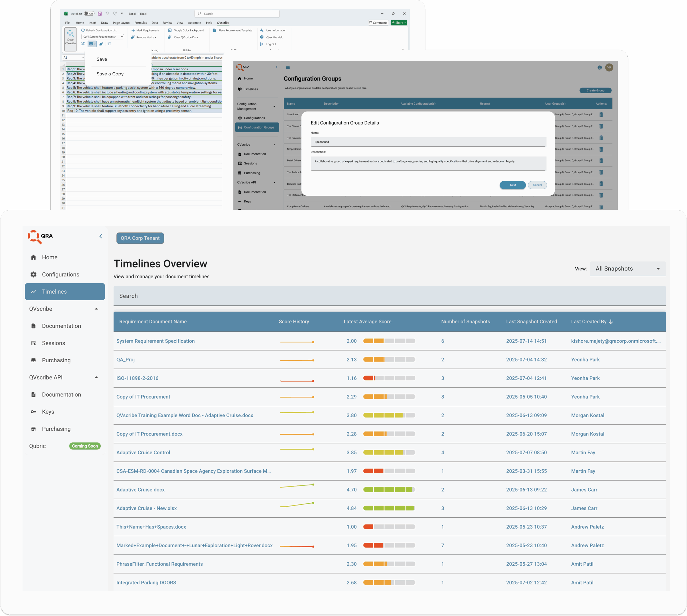Click the Excel save icon in title bar
687x616 pixels.
pos(100,13)
